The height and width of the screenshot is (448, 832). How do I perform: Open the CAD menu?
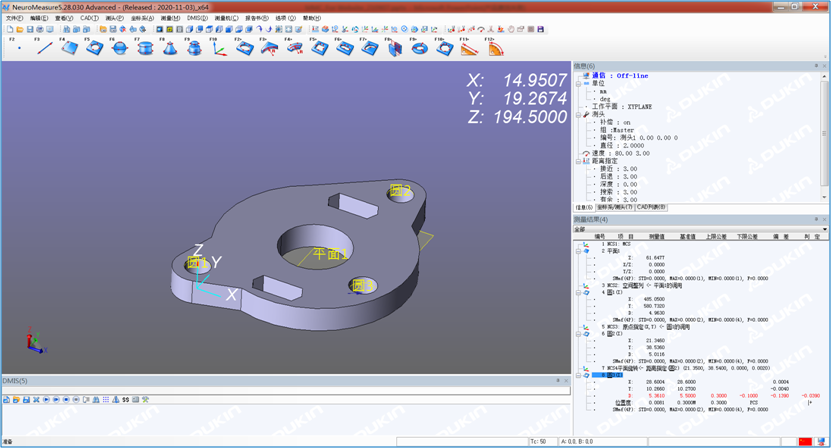point(89,18)
